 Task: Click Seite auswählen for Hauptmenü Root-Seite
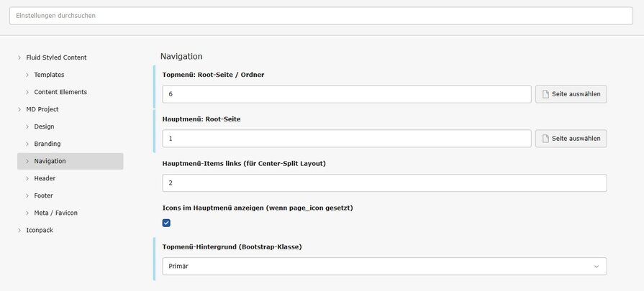[571, 139]
